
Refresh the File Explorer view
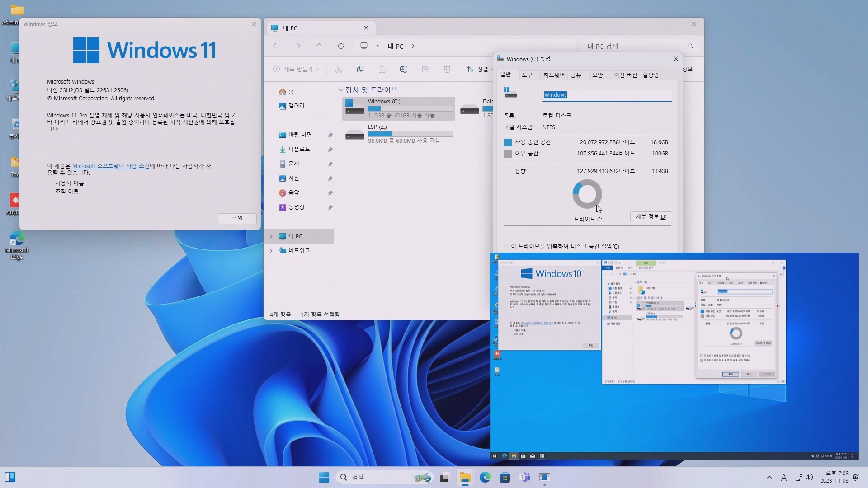[x=341, y=46]
